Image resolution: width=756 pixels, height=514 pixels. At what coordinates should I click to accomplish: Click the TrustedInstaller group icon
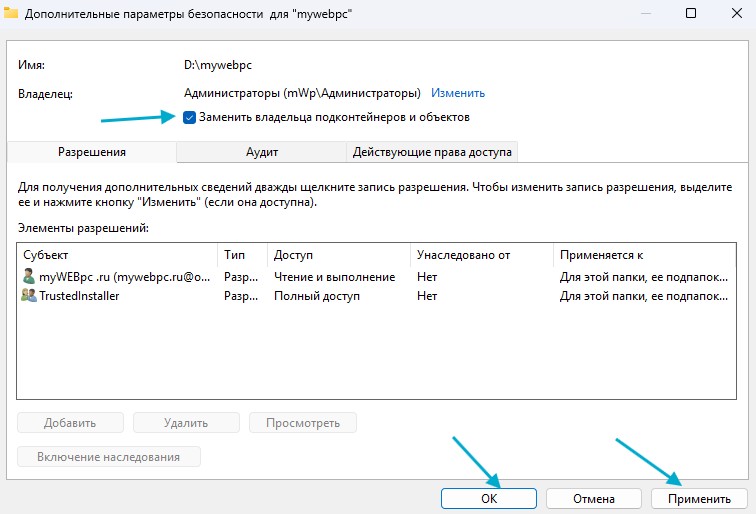click(29, 295)
